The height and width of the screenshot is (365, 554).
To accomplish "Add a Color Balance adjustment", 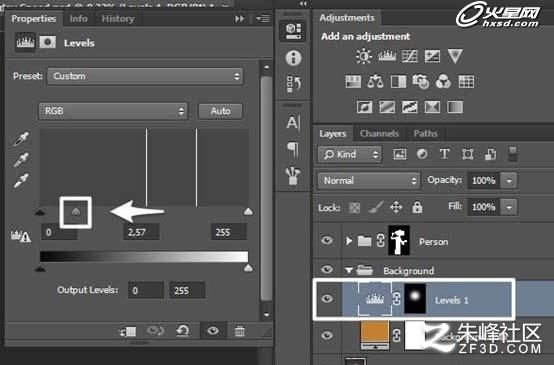I will (375, 82).
